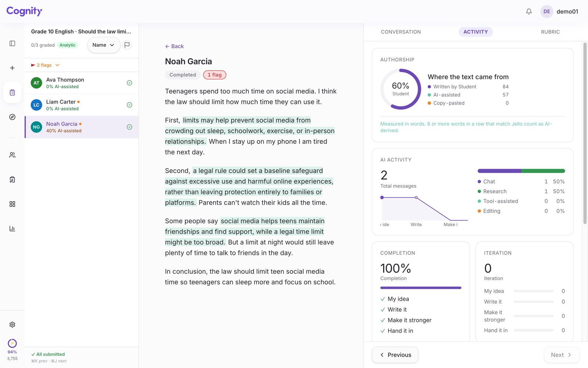Open the Name sort dropdown

[x=103, y=45]
